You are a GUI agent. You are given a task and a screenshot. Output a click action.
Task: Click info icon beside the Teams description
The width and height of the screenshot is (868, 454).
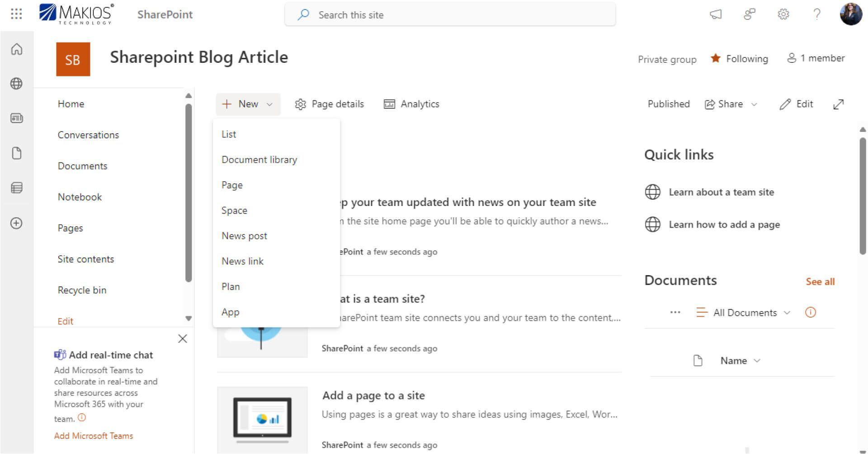[82, 418]
